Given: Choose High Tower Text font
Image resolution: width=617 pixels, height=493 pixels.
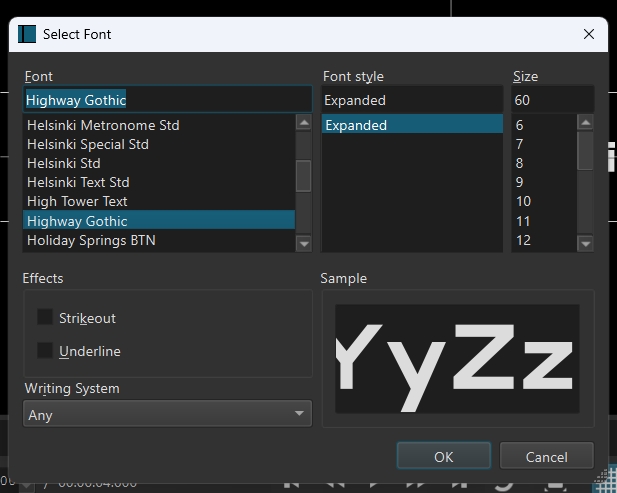Looking at the screenshot, I should coord(77,201).
